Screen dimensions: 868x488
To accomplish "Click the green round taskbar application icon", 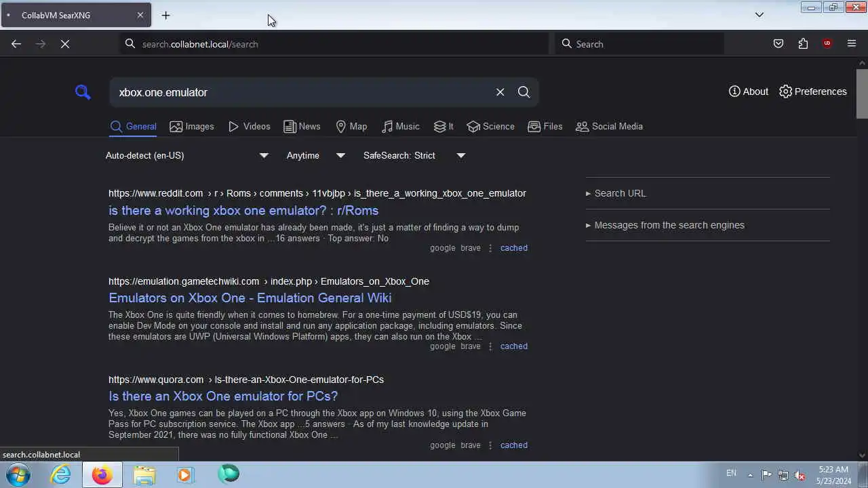I will tap(229, 474).
